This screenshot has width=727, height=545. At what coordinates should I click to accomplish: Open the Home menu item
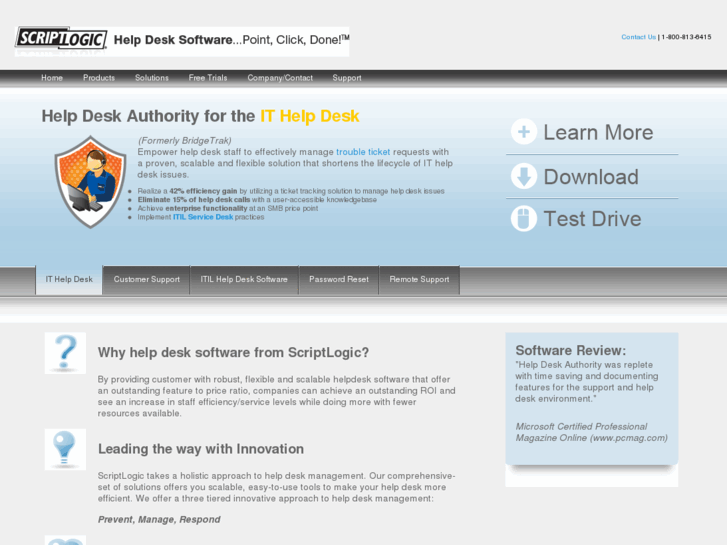click(x=52, y=78)
